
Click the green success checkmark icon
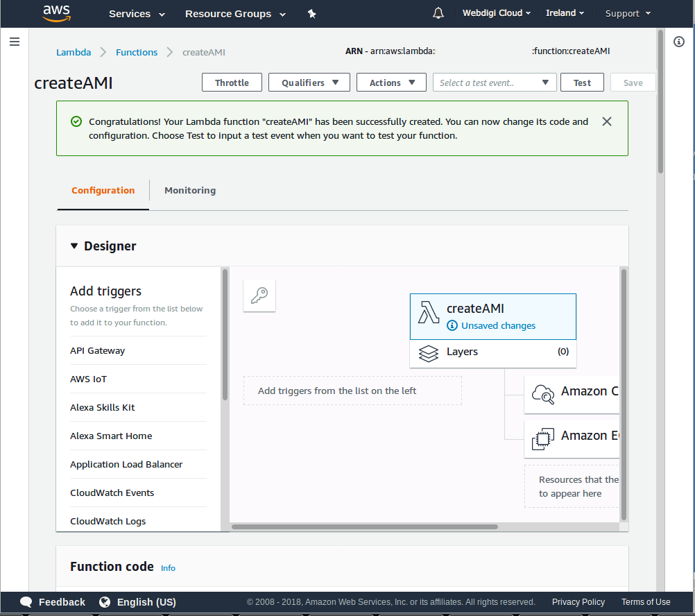pos(76,121)
